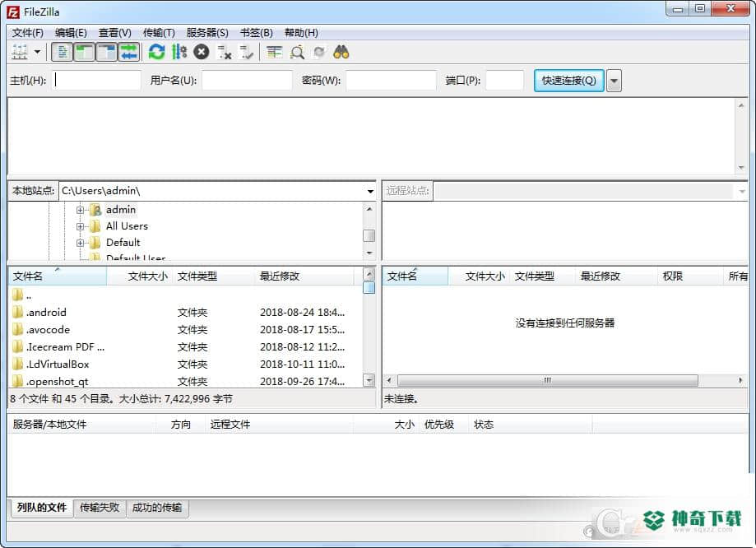756x548 pixels.
Task: Click queue 优先级 column header
Action: pos(442,425)
